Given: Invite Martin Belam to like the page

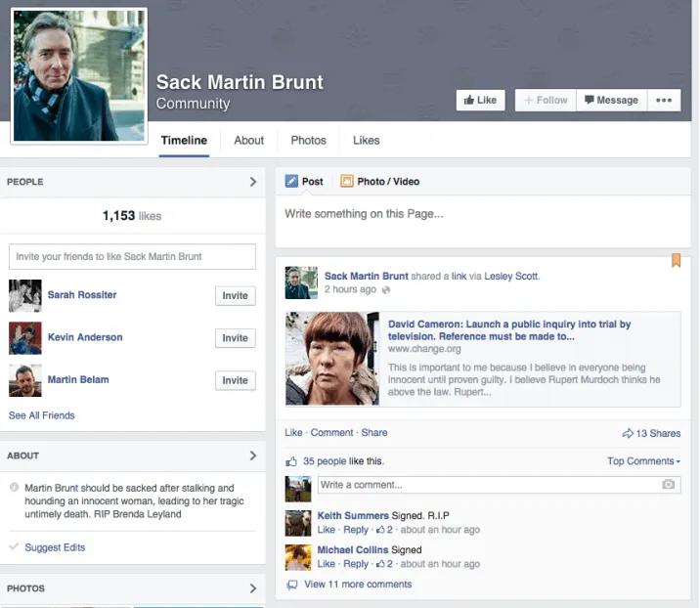Looking at the screenshot, I should tap(235, 380).
